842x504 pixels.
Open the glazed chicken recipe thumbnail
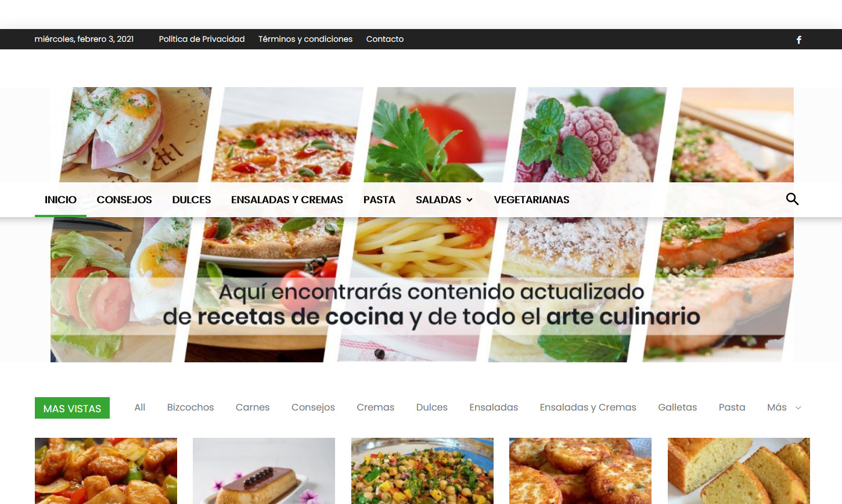106,471
